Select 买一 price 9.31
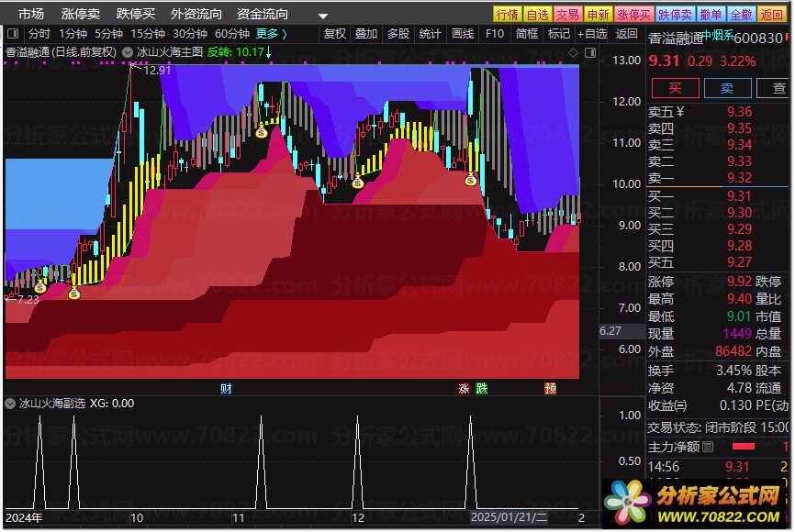The width and height of the screenshot is (795, 532). [x=739, y=196]
